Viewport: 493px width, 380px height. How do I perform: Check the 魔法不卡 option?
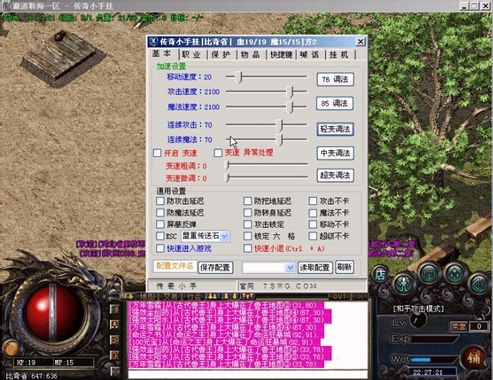[313, 213]
